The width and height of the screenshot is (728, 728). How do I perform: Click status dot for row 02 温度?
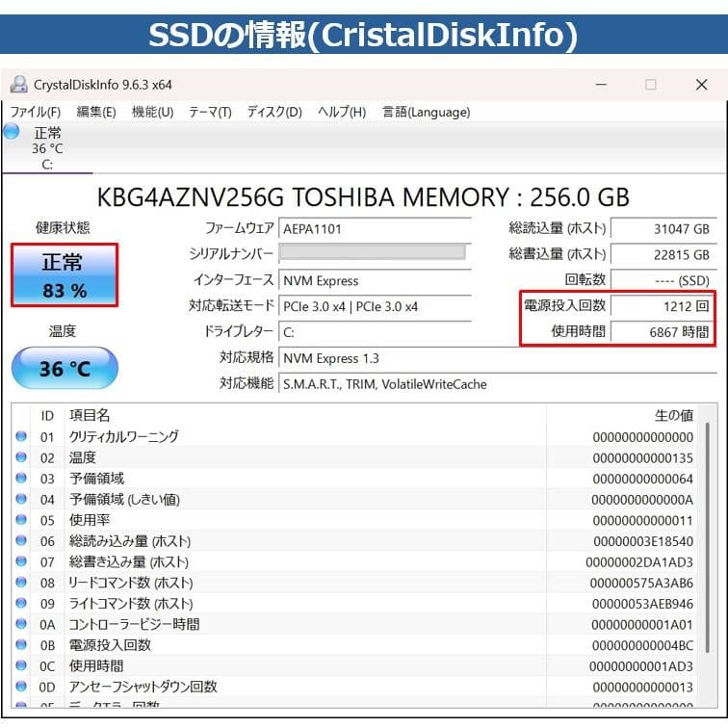[21, 456]
